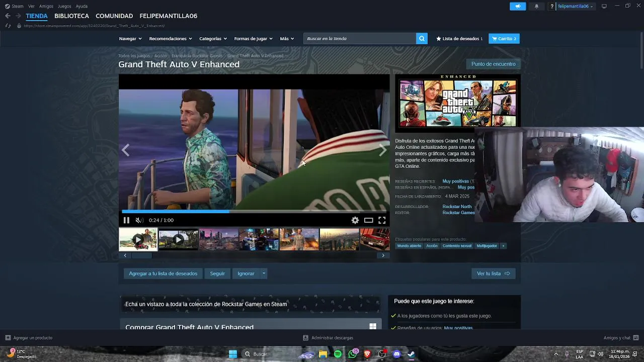
Task: Click Agregar un producto
Action: pos(29,338)
